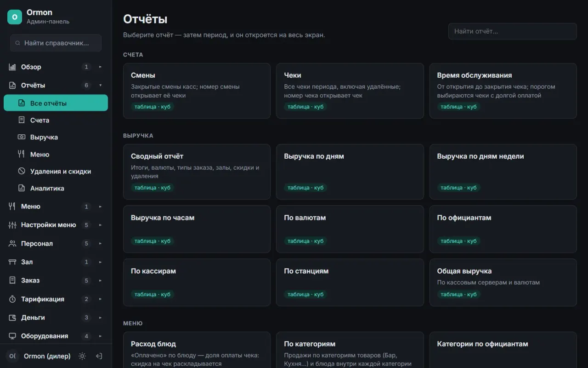Open the По официантам report card
This screenshot has width=588, height=368.
pos(503,229)
